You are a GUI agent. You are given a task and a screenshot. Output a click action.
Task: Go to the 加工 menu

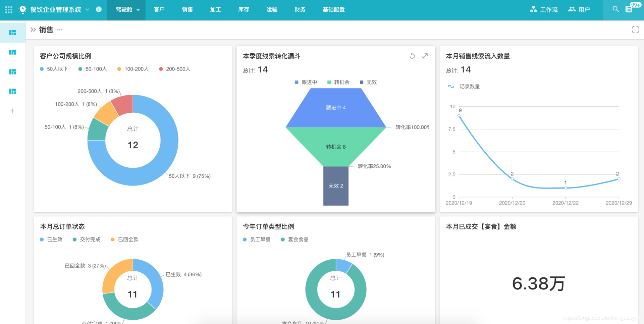click(x=215, y=10)
